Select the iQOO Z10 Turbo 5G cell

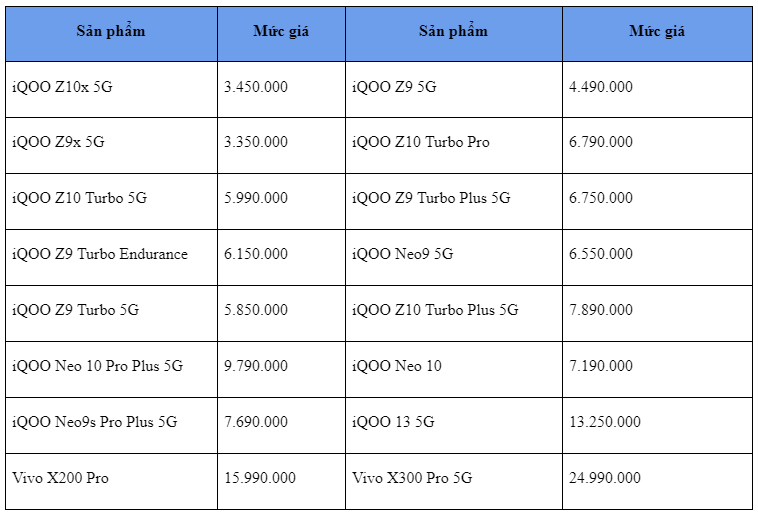coord(79,198)
